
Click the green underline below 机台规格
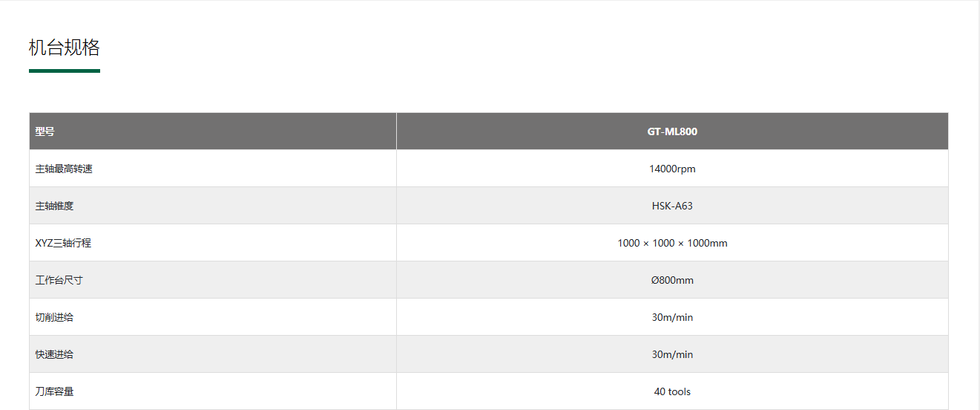pyautogui.click(x=64, y=71)
